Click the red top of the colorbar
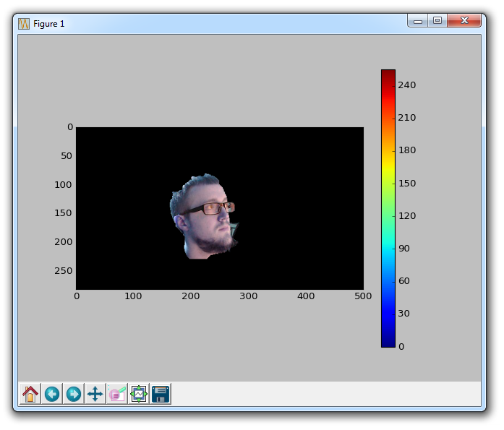The height and width of the screenshot is (430, 504). (x=388, y=77)
